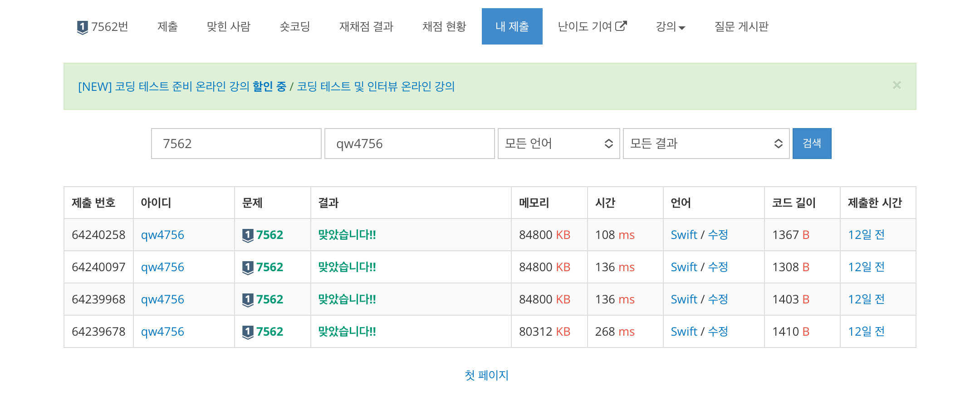Expand the 강의 menu
This screenshot has width=980, height=407.
click(x=670, y=26)
